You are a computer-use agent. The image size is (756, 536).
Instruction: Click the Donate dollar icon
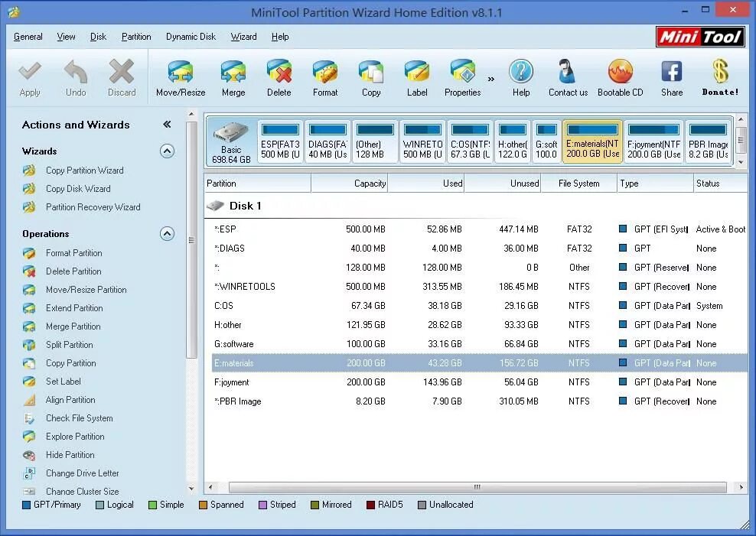(x=720, y=71)
